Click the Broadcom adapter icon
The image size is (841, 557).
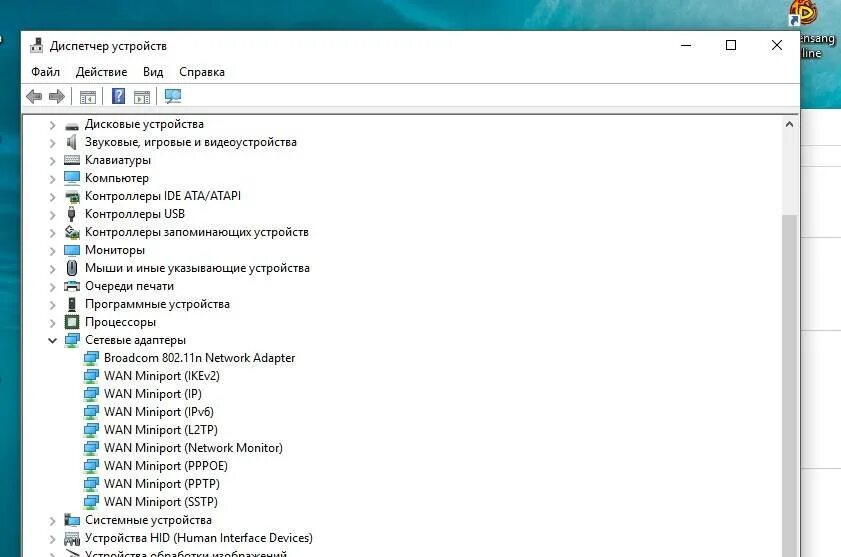[x=92, y=358]
